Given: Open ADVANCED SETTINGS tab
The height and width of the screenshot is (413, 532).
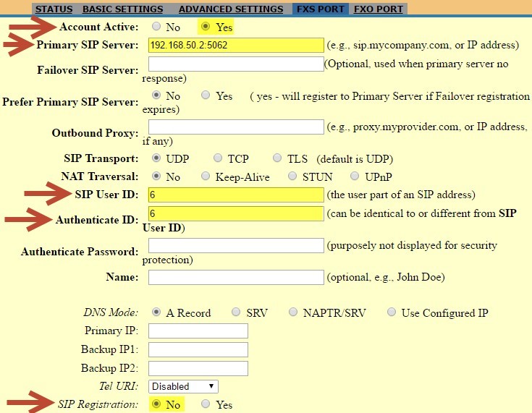Looking at the screenshot, I should coord(231,9).
